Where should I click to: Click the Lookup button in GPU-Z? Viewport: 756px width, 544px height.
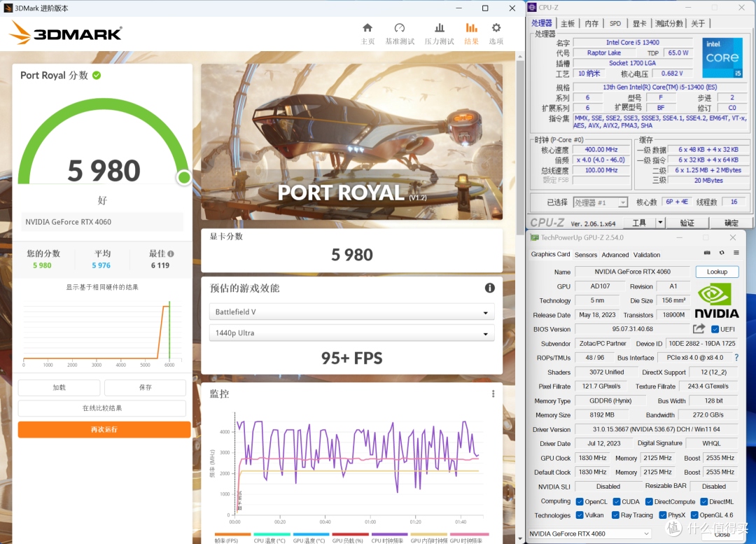(x=717, y=272)
